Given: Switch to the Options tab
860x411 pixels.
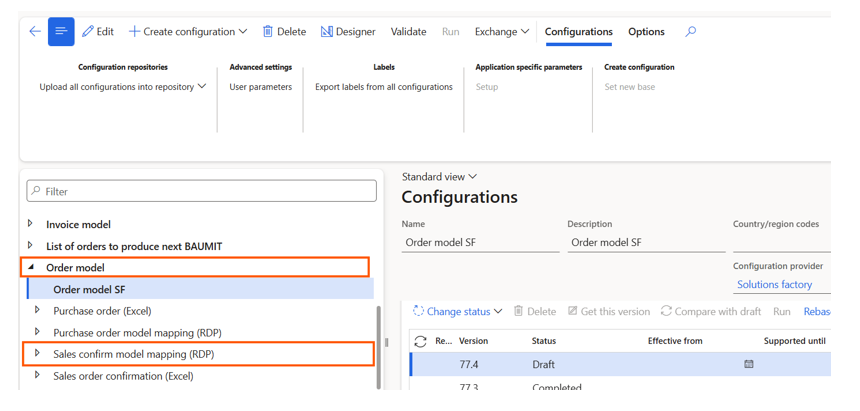Looking at the screenshot, I should [x=646, y=32].
